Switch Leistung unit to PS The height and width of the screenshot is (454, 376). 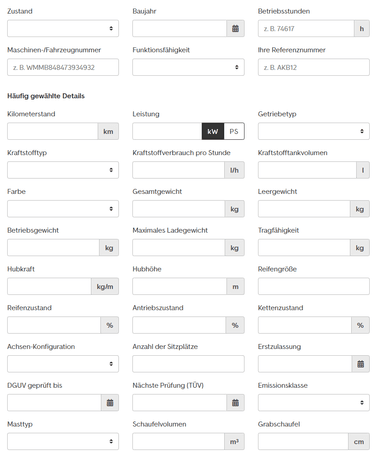(234, 131)
